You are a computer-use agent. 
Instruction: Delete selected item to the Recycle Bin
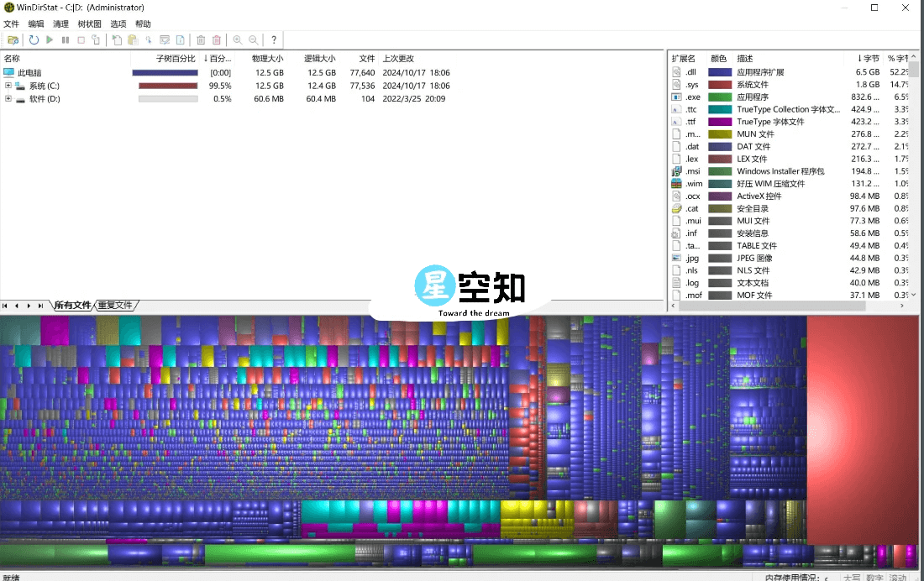[201, 39]
